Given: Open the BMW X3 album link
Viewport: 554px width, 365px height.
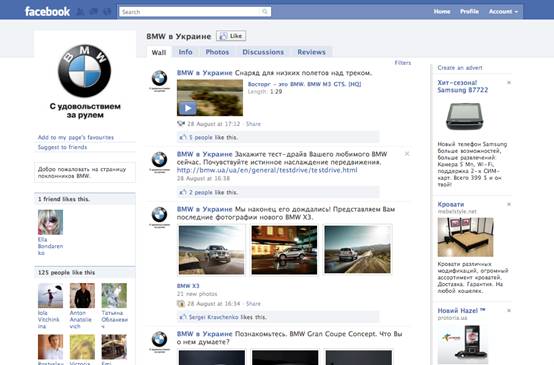Looking at the screenshot, I should [x=188, y=286].
